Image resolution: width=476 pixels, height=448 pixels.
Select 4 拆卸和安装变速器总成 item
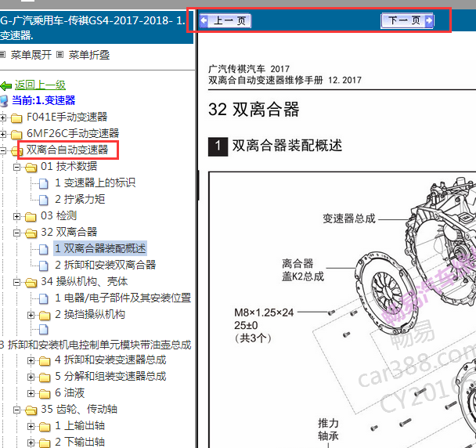pyautogui.click(x=110, y=360)
